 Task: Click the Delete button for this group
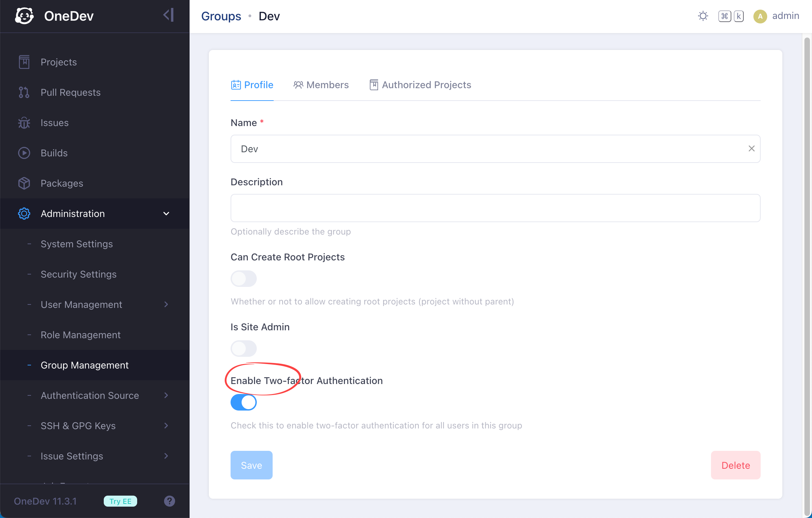click(735, 465)
